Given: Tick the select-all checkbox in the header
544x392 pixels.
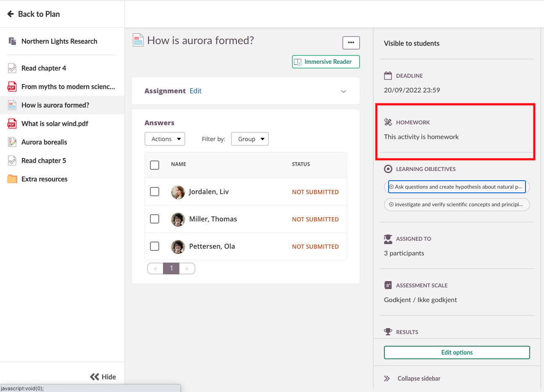Looking at the screenshot, I should [x=155, y=165].
